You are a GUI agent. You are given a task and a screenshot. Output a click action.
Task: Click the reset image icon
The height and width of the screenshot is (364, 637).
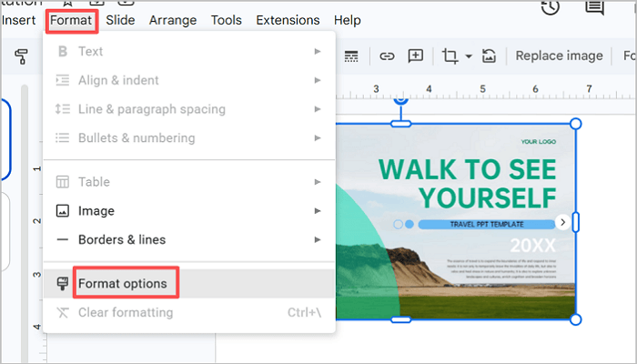click(x=489, y=56)
